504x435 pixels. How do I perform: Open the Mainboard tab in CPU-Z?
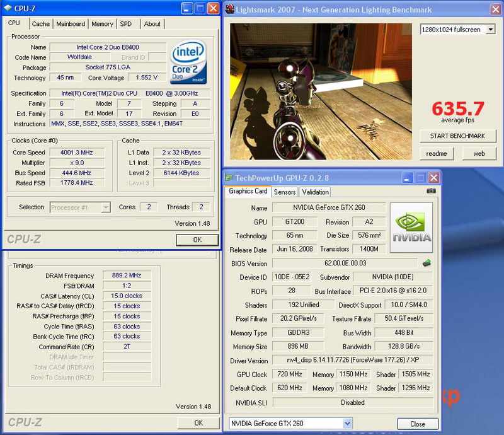click(71, 24)
